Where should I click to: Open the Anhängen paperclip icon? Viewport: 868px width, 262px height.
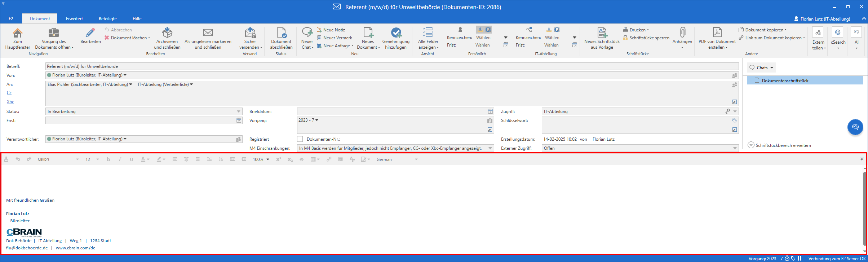682,33
